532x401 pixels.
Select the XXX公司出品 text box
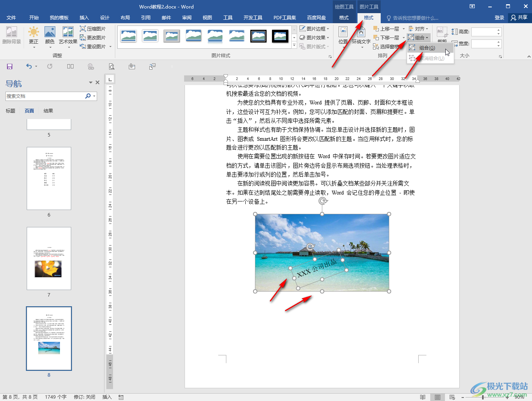pyautogui.click(x=317, y=268)
